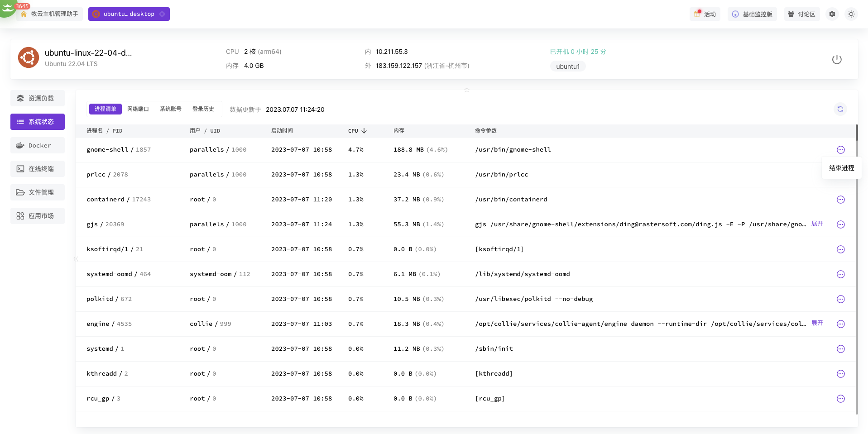Open more options for kthreadd process
868x434 pixels.
[840, 374]
